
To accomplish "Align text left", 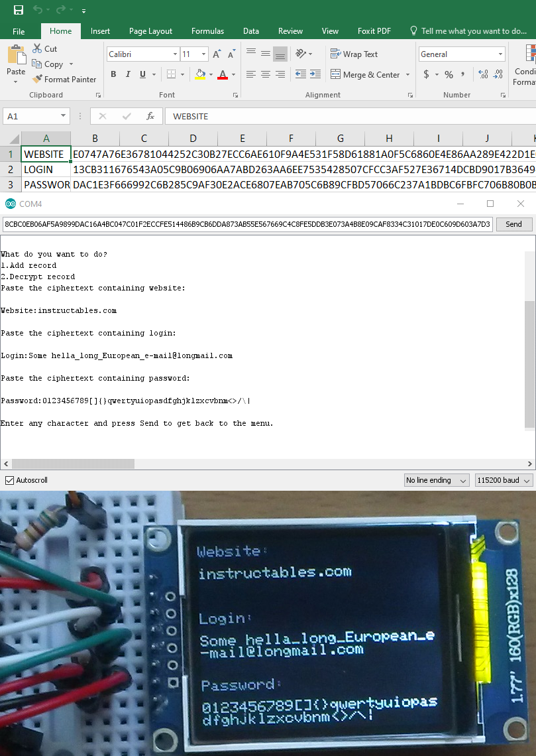I will 251,74.
